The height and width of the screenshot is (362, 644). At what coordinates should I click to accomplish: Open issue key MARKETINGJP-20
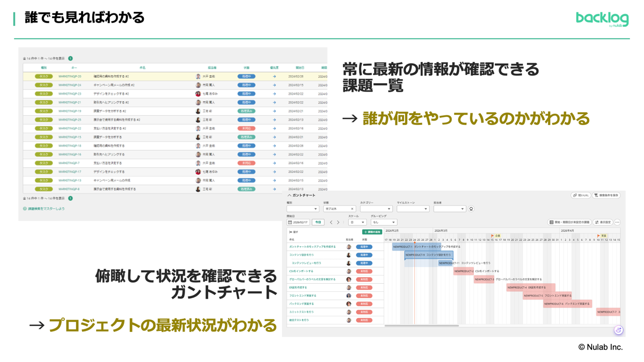point(70,77)
